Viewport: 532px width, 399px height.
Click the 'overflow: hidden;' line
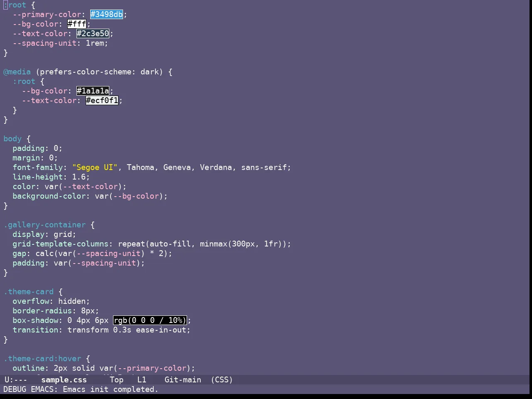click(x=51, y=301)
